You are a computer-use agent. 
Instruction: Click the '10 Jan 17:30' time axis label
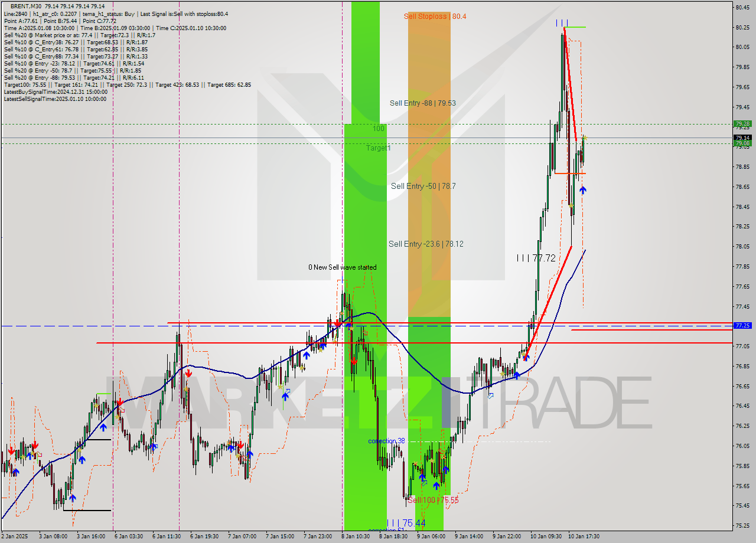tap(584, 537)
